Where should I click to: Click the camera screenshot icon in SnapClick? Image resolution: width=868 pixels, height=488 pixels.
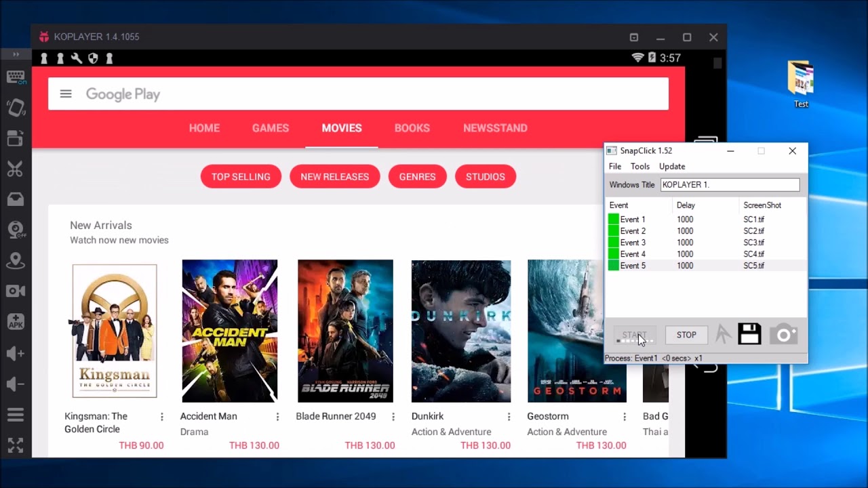click(783, 334)
